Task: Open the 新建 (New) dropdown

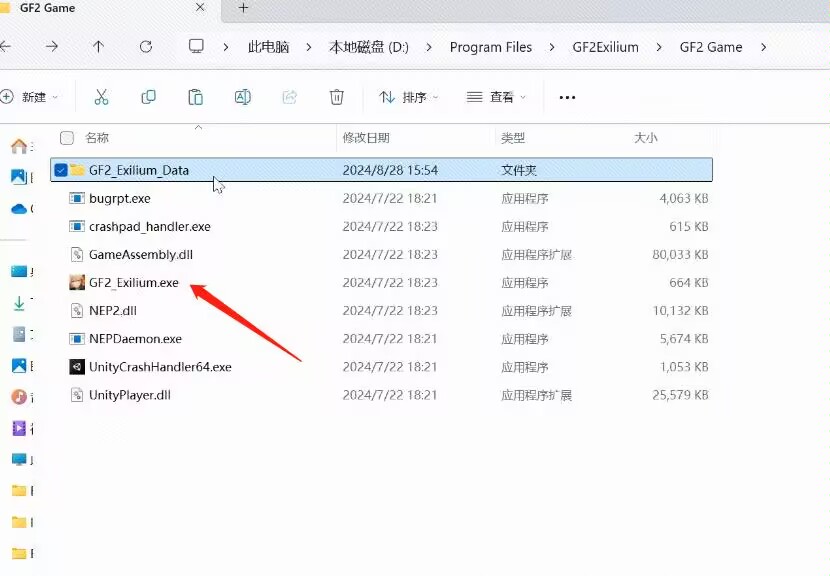Action: (x=30, y=97)
